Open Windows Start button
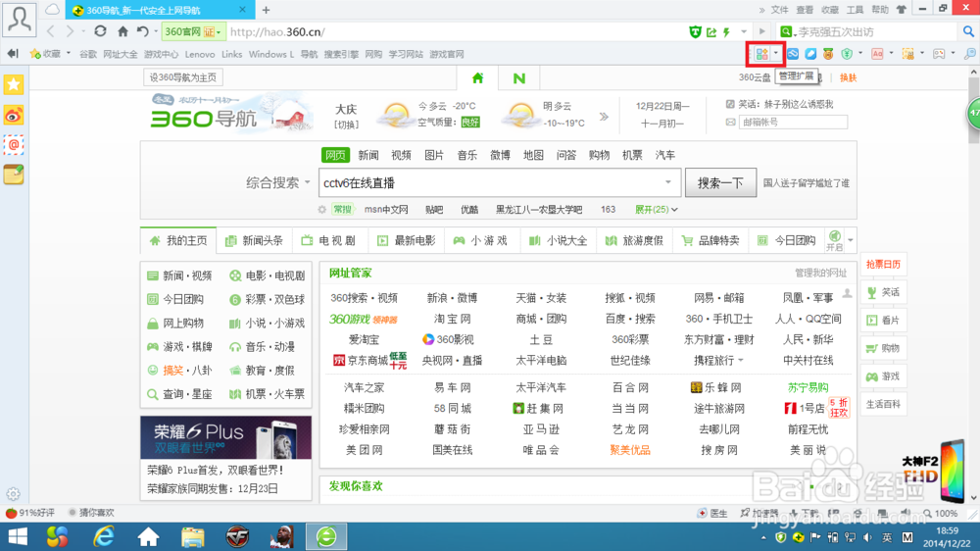 coord(18,536)
